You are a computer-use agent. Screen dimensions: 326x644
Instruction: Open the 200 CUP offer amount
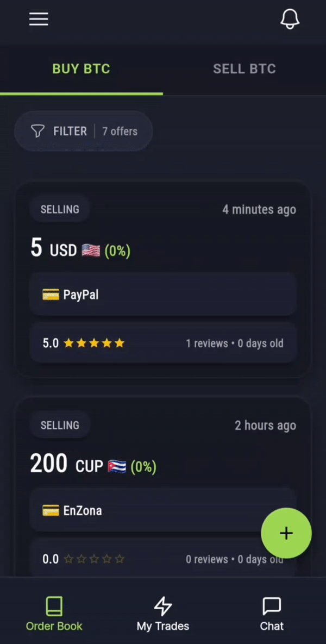coord(93,465)
